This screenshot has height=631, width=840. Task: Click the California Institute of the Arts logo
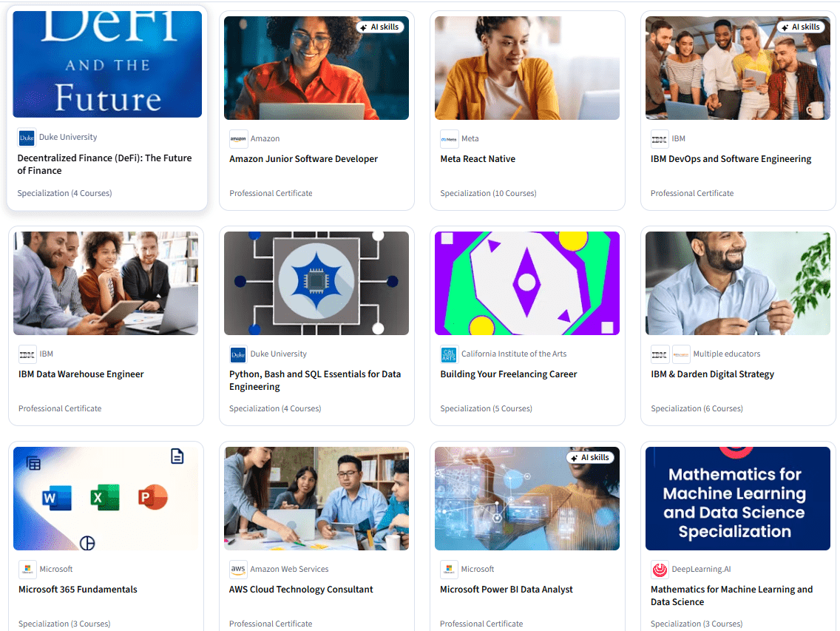(449, 354)
